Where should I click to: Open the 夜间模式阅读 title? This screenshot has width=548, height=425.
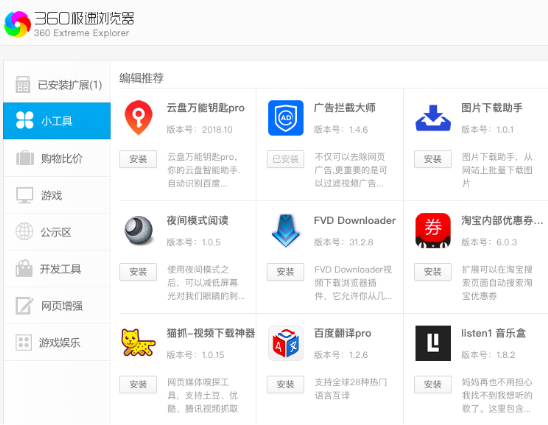coord(197,220)
